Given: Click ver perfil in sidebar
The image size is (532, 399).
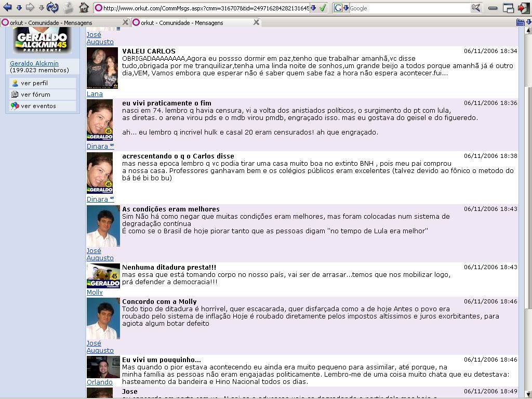Looking at the screenshot, I should [x=34, y=83].
